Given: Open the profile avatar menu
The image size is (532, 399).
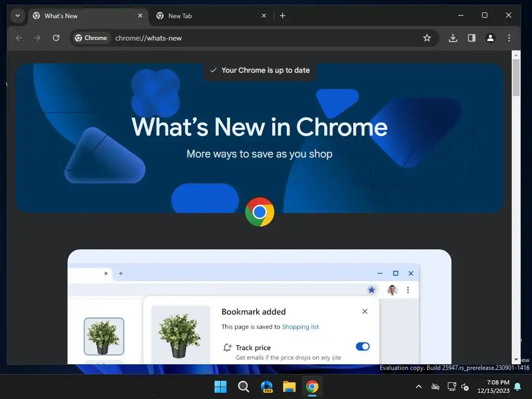Looking at the screenshot, I should click(490, 38).
